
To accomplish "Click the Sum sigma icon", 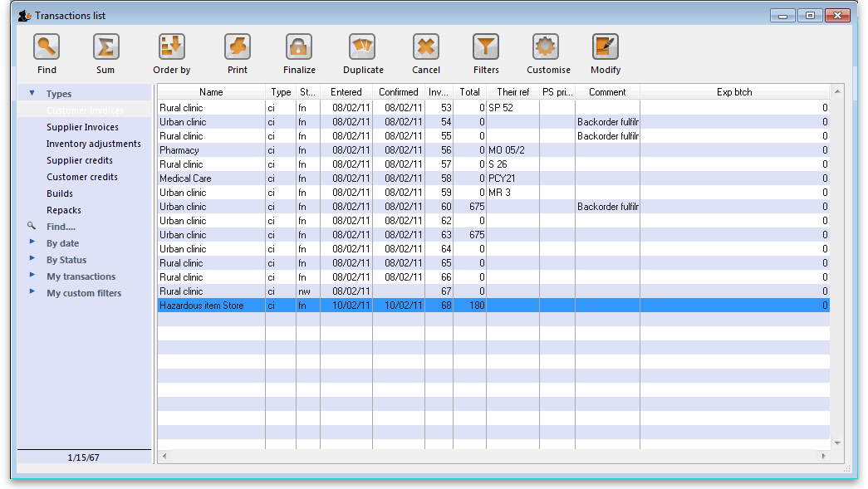I will pyautogui.click(x=105, y=47).
